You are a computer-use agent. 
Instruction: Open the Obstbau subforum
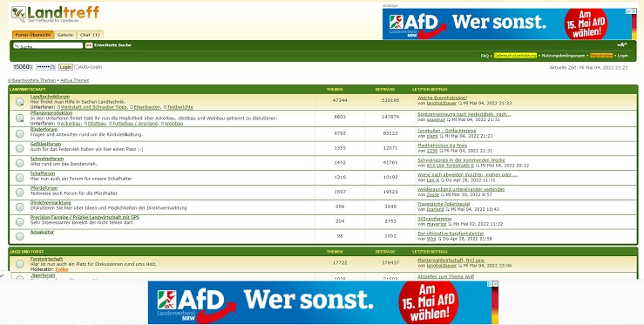[97, 123]
